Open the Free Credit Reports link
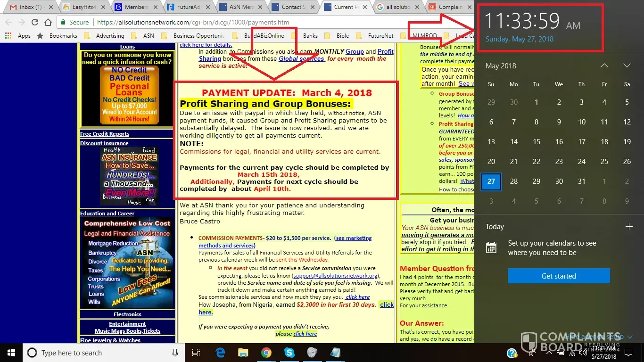Viewport: 644px width, 362px height. [x=105, y=134]
